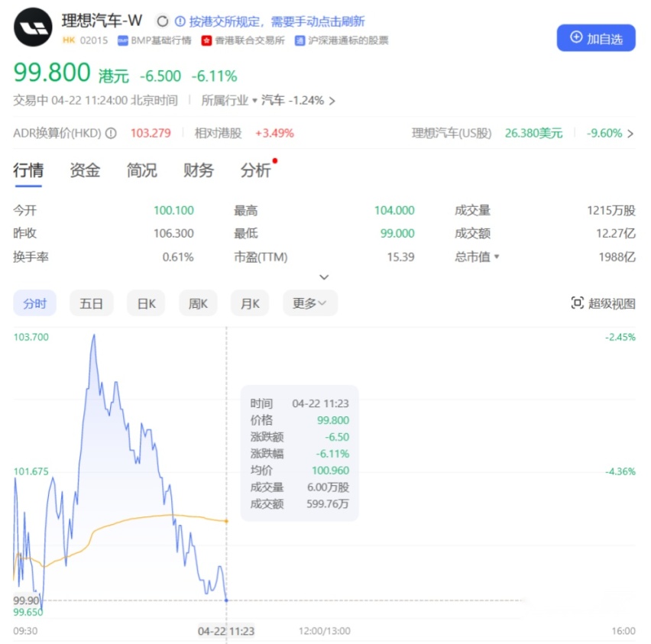Click the 总市值 value 1988亿
651x644 pixels.
pos(617,257)
